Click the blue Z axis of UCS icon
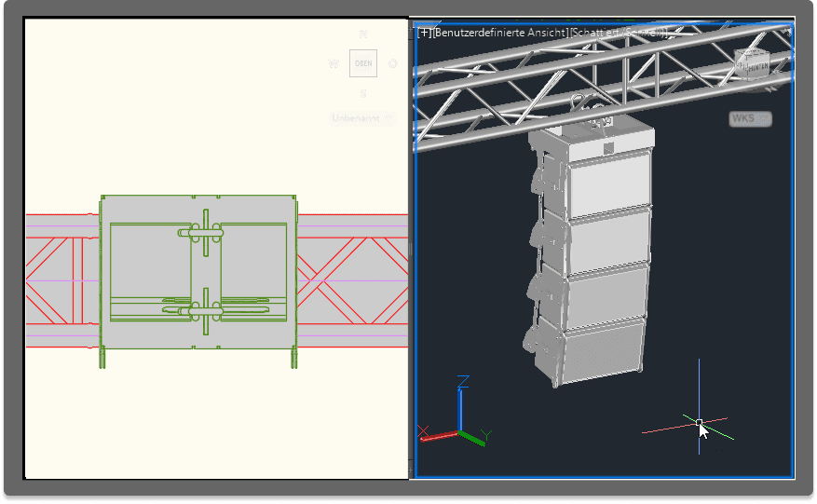The height and width of the screenshot is (504, 817). point(461,402)
